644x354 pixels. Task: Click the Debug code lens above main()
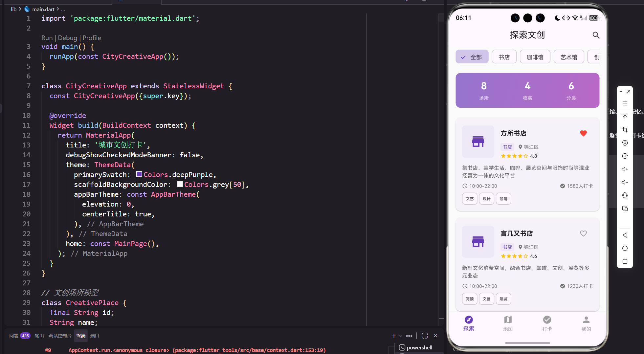click(x=68, y=38)
